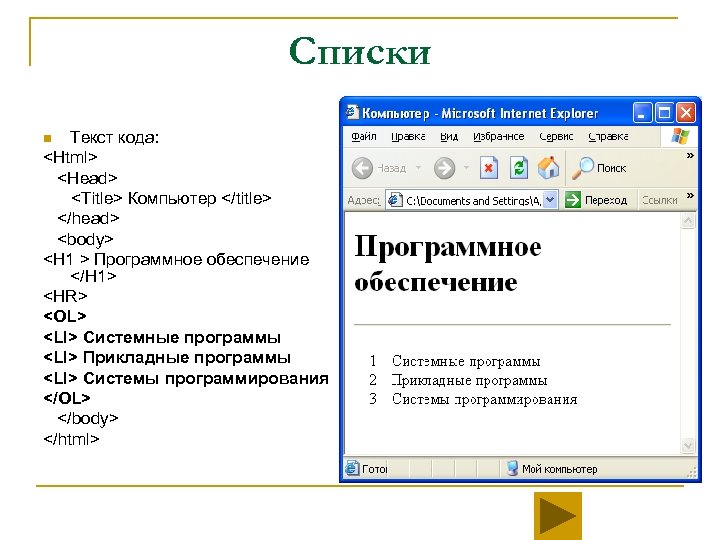The image size is (720, 540).
Task: Click the bold <OL> opening tag line
Action: [x=65, y=316]
